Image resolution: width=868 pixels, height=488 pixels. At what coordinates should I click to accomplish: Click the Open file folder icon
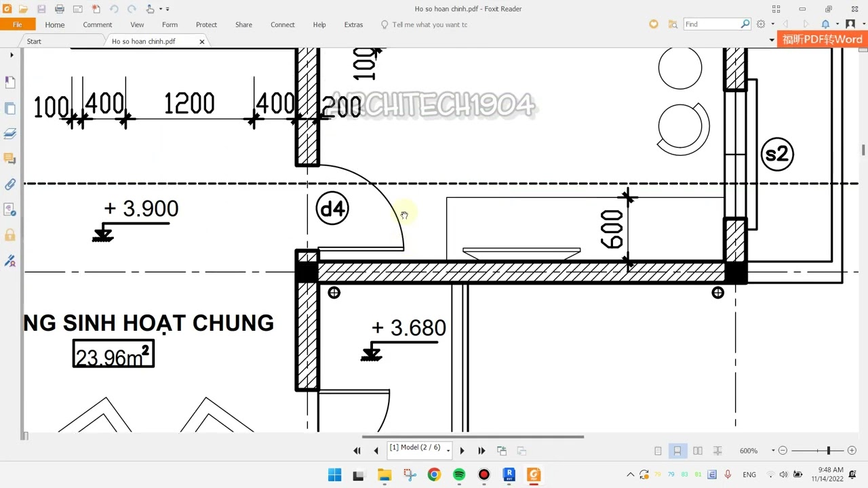24,9
